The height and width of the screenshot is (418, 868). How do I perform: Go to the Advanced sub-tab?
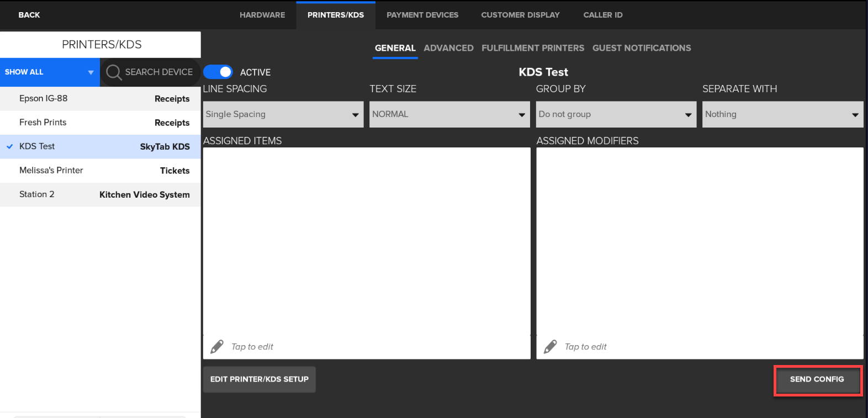[x=448, y=48]
